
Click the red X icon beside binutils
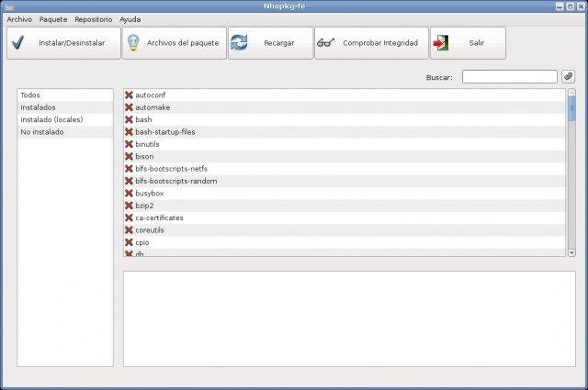tap(129, 144)
